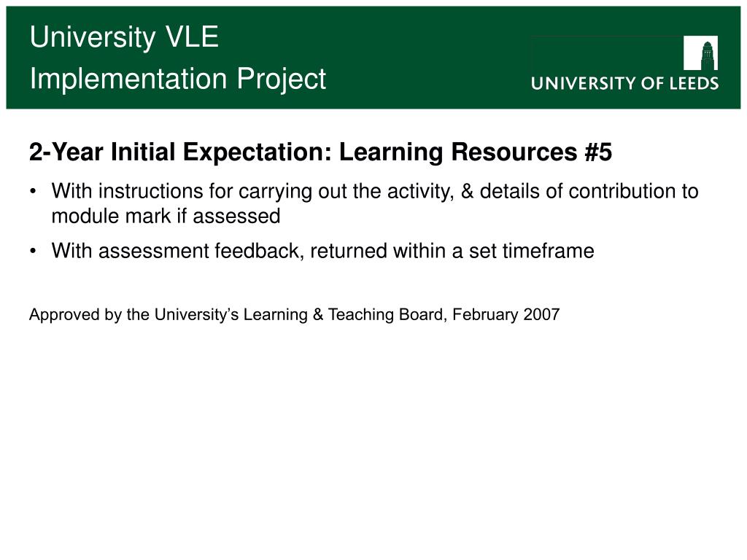Click 'returned within a set timeframe'

pos(452,251)
